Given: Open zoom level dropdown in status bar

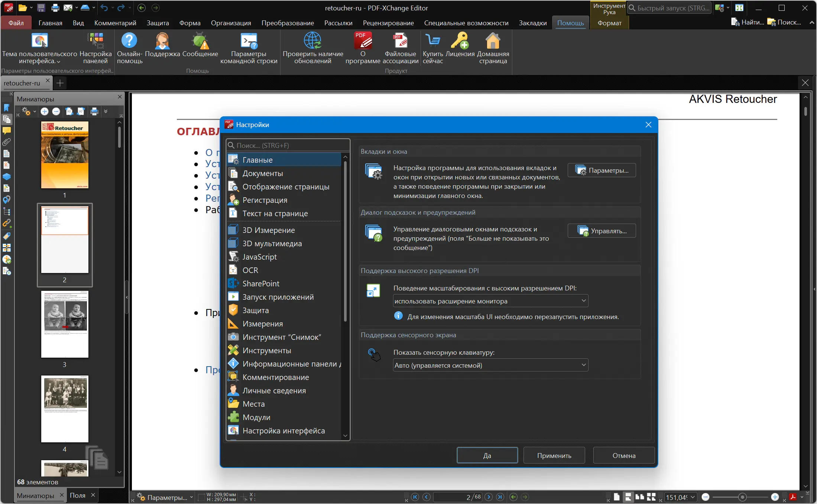Looking at the screenshot, I should point(693,497).
